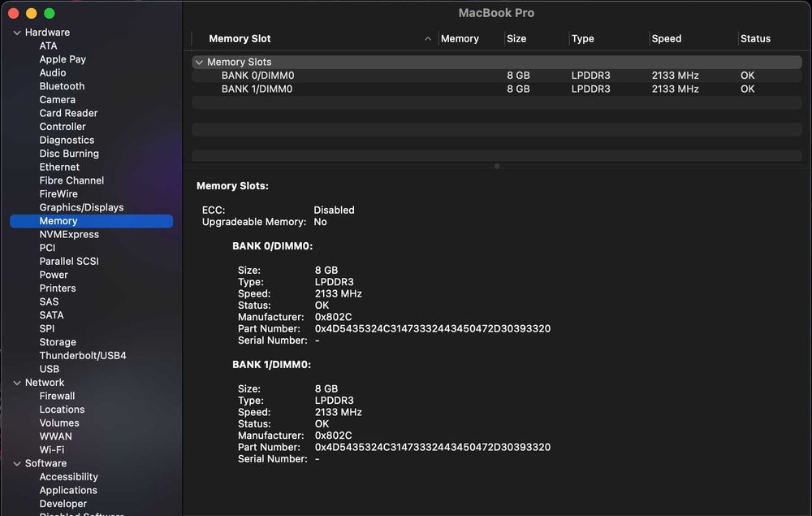The image size is (812, 516).
Task: Click the yellow minimize window button
Action: coord(32,14)
